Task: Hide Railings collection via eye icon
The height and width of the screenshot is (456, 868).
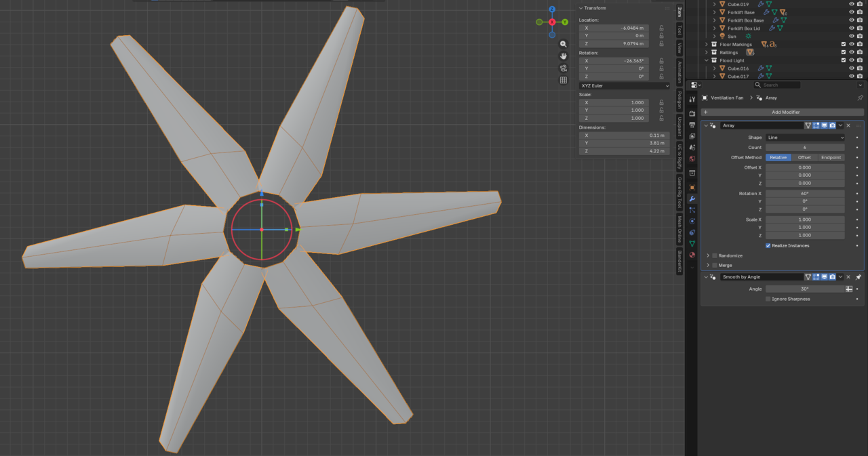Action: pos(852,52)
